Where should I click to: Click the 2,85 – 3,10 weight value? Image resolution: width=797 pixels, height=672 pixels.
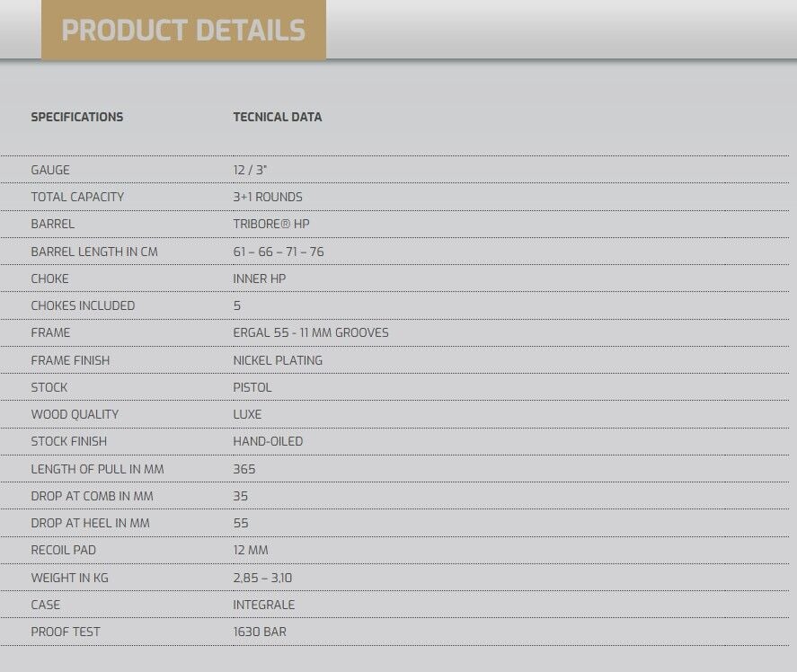[x=262, y=578]
